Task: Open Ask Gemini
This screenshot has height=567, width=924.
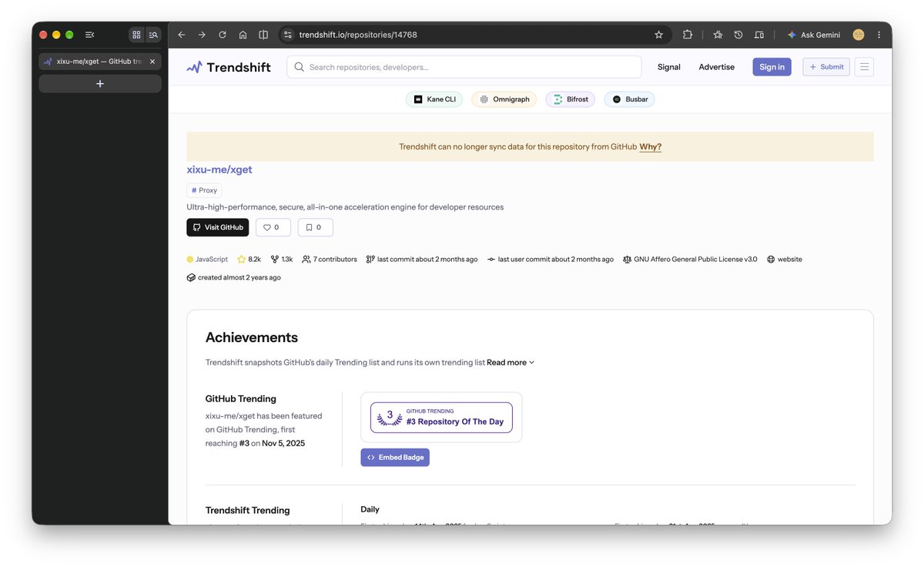Action: (x=815, y=35)
